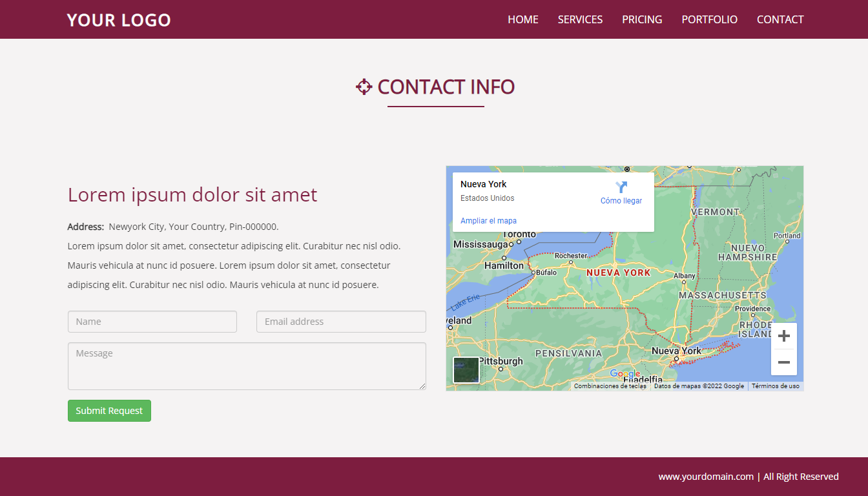Click the Google logo on the map
The width and height of the screenshot is (868, 496).
625,374
